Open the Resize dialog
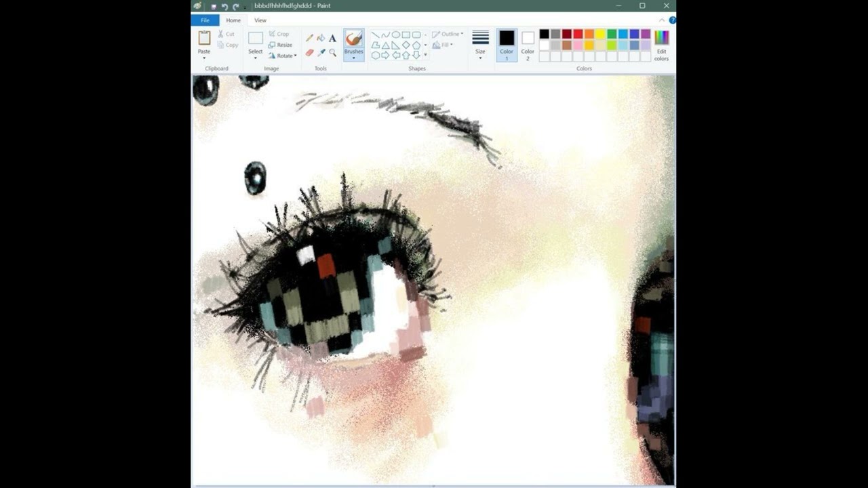The width and height of the screenshot is (868, 488). click(x=279, y=45)
